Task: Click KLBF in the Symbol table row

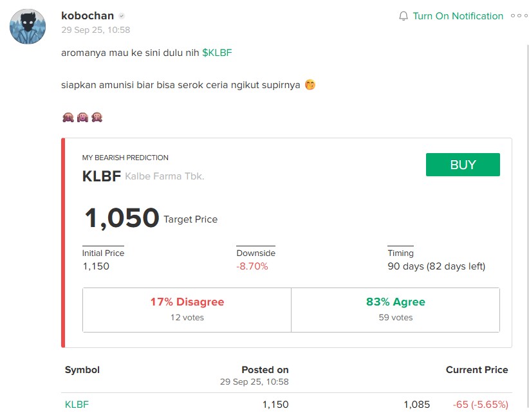Action: (77, 405)
